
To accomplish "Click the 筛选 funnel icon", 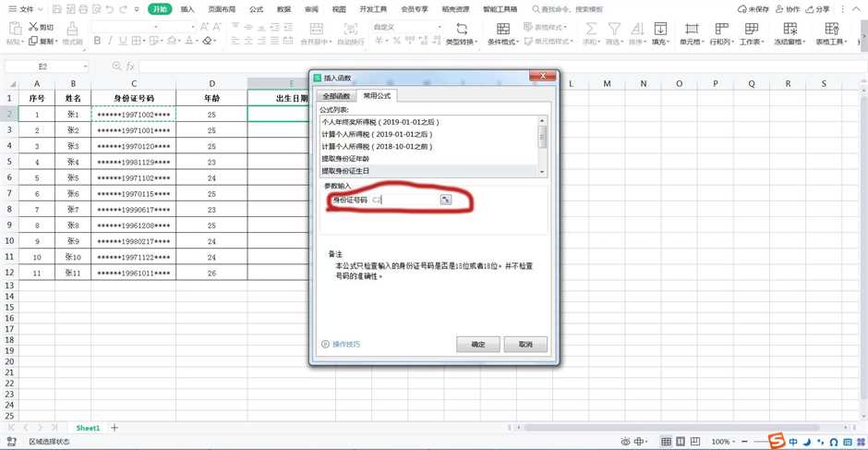I will point(613,29).
